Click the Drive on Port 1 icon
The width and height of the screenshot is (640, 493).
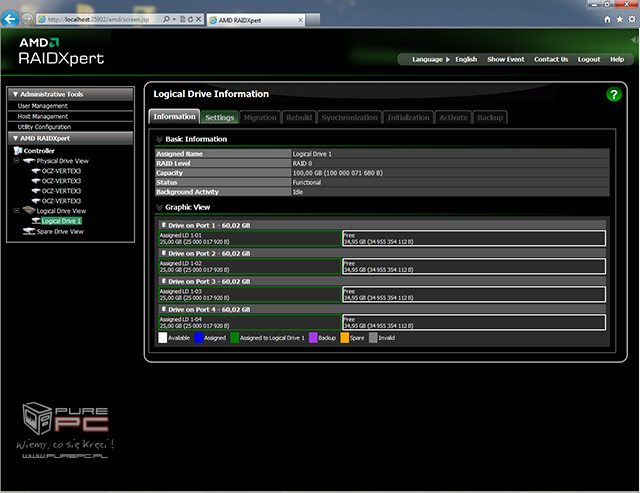tap(164, 225)
